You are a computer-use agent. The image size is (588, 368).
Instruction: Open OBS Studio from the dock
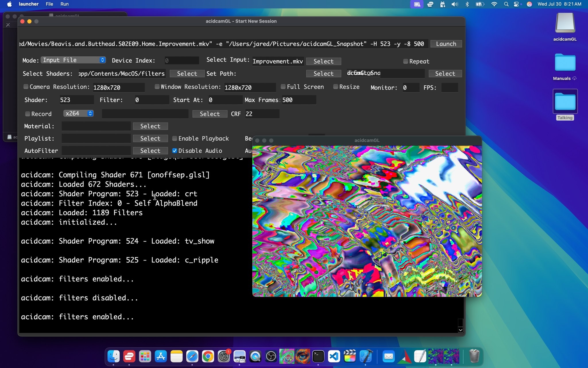271,357
